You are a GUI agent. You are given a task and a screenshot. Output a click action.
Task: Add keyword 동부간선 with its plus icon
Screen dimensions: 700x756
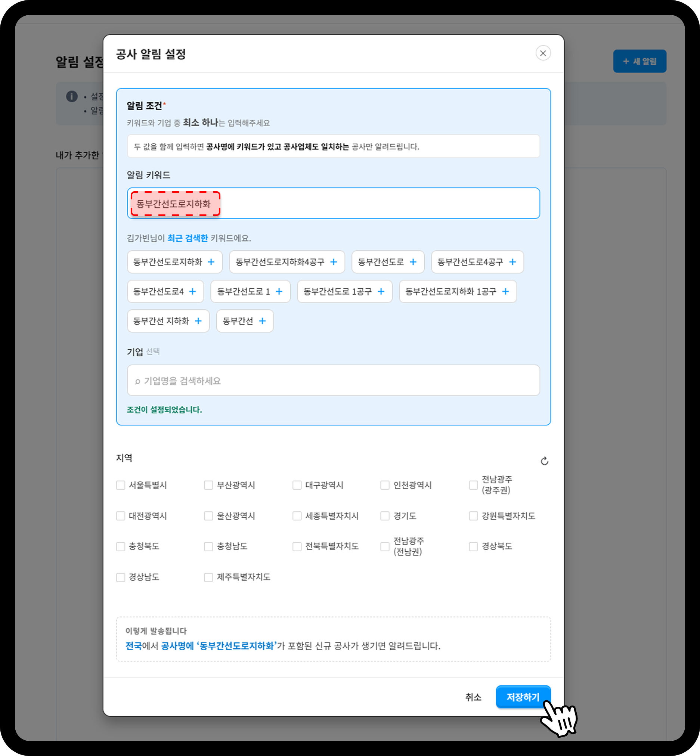pos(262,321)
